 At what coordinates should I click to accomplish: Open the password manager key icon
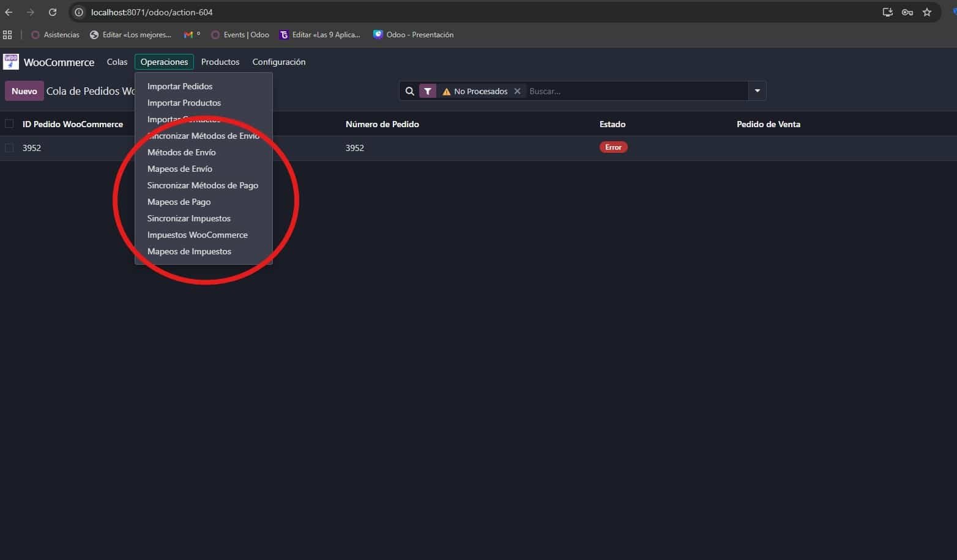pos(907,12)
